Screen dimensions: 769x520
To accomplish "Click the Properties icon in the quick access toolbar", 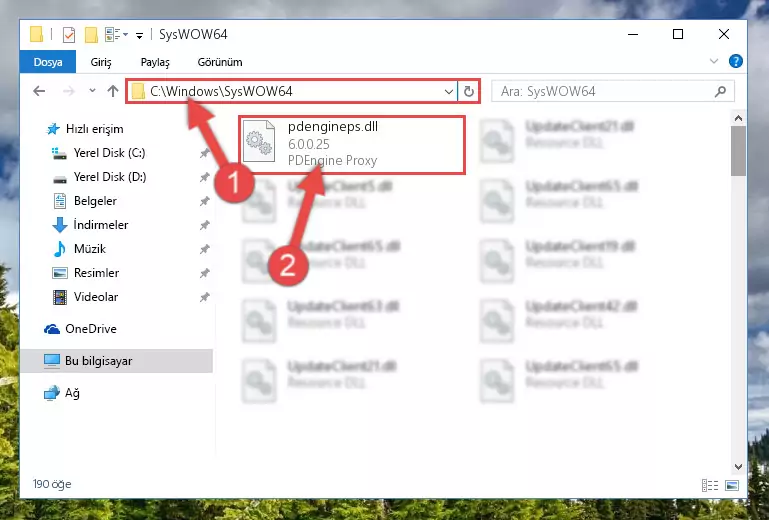I will click(69, 35).
